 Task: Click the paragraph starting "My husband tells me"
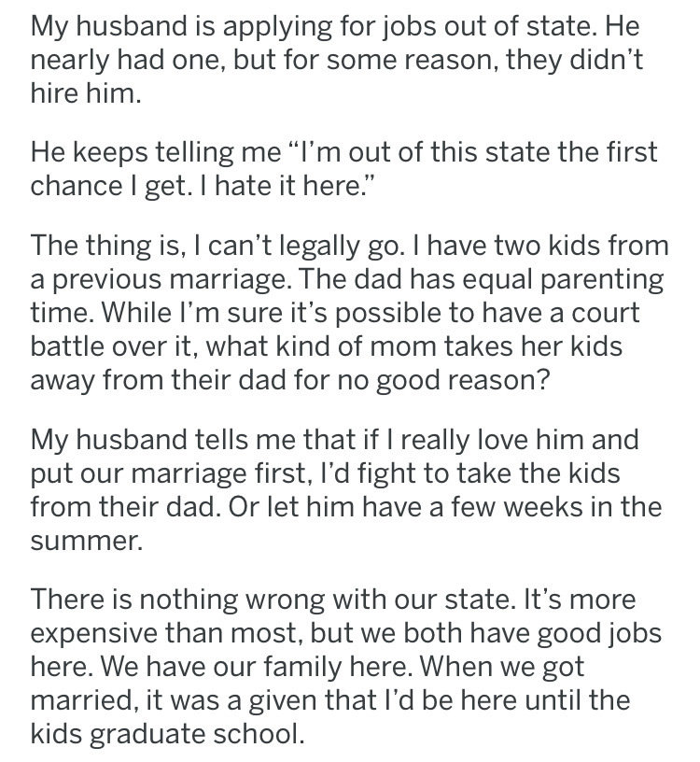click(x=346, y=490)
